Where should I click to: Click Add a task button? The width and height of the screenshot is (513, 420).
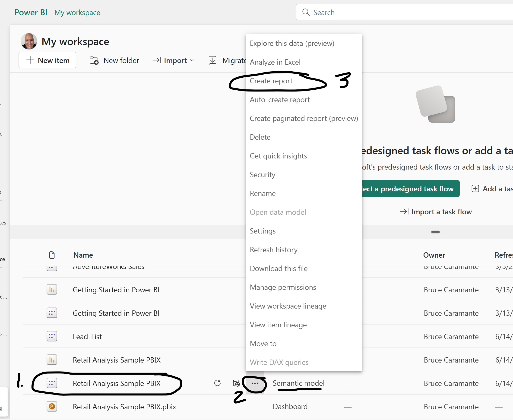pyautogui.click(x=492, y=189)
